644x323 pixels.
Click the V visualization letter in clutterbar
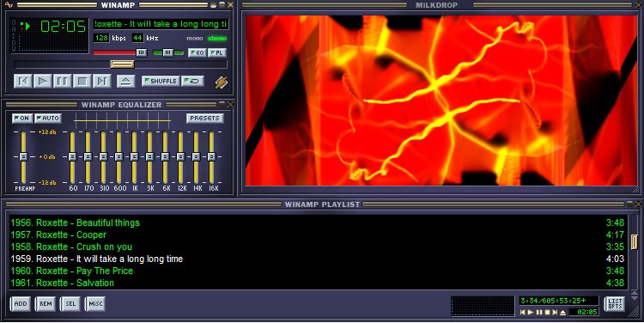pos(14,48)
